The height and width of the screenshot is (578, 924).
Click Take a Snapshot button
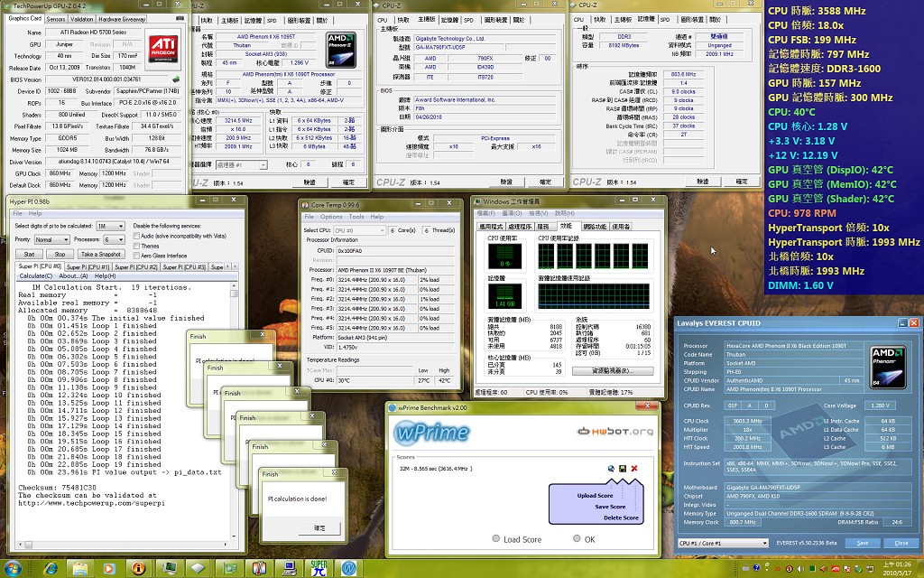(x=101, y=254)
